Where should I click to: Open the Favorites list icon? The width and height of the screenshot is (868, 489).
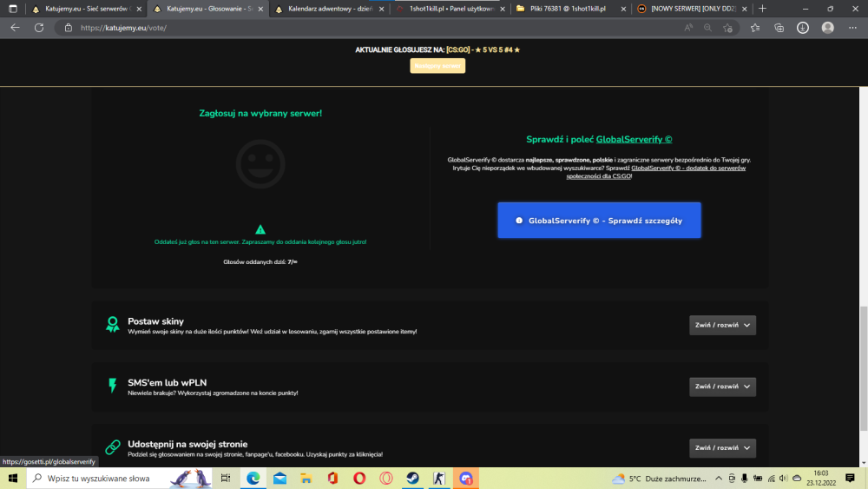click(x=755, y=28)
